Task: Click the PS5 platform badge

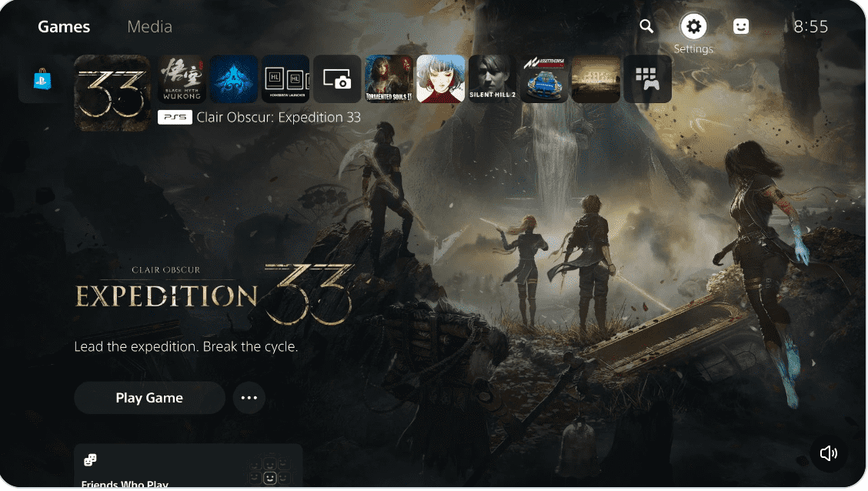Action: pos(175,117)
